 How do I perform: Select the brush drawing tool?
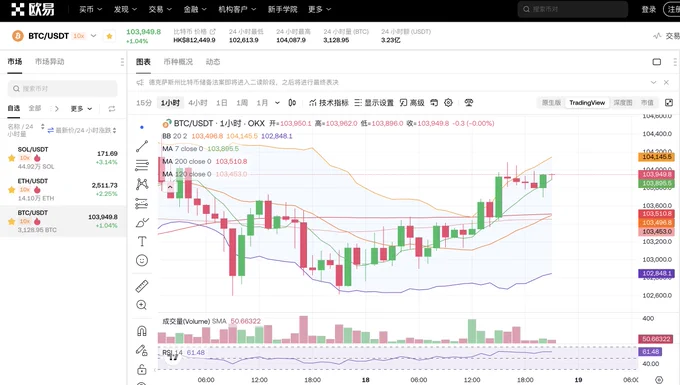pos(142,222)
